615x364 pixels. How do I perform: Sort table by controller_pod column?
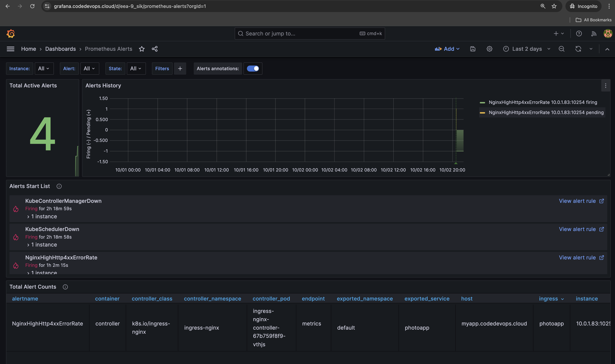(x=271, y=299)
